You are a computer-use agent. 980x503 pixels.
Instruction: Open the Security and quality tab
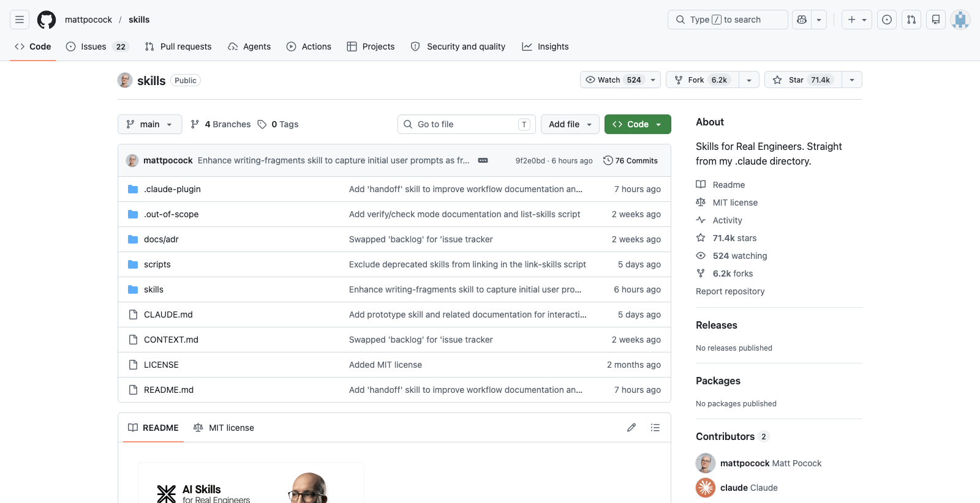point(458,47)
